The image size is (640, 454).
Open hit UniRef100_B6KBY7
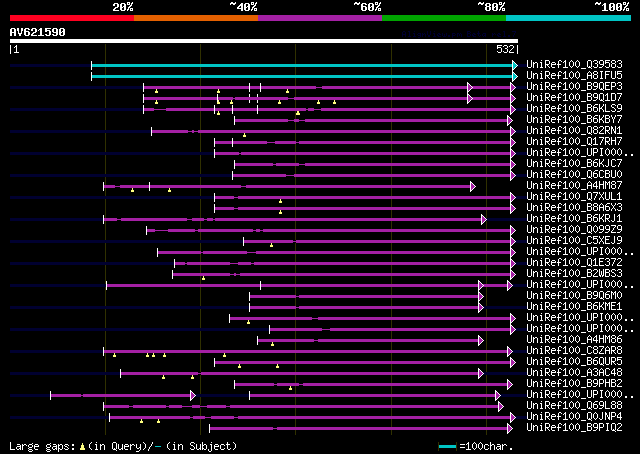tap(574, 120)
